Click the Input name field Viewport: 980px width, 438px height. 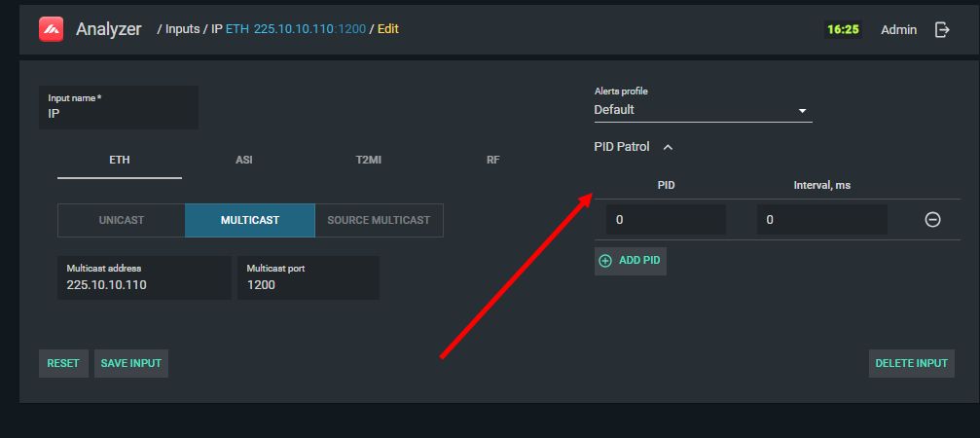119,112
